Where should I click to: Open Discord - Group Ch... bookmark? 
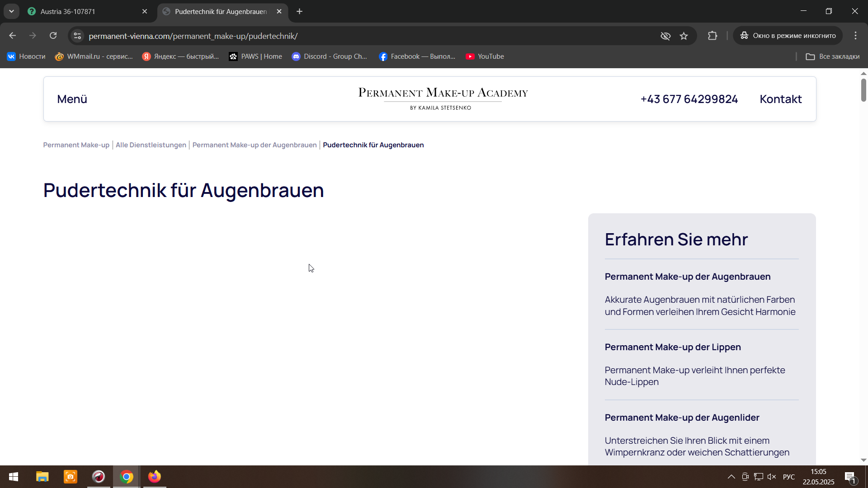tap(330, 56)
